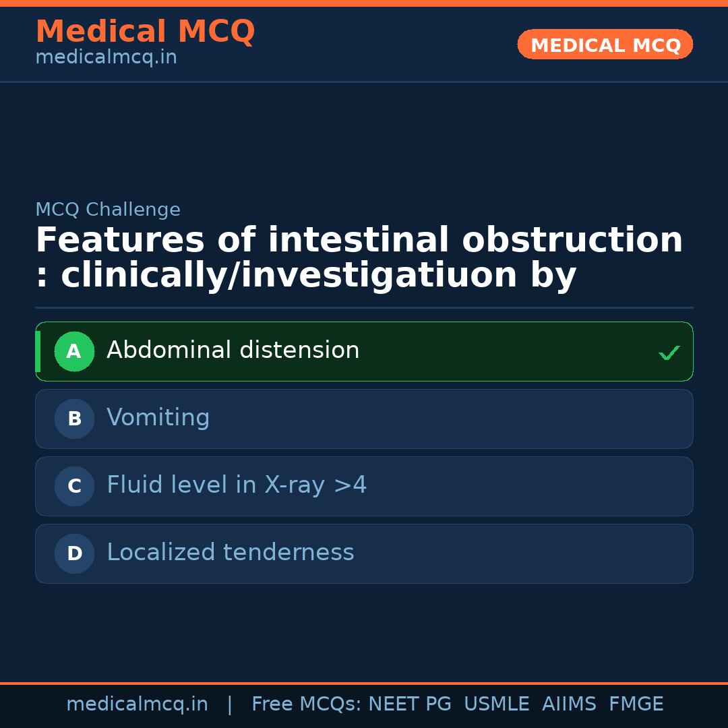Viewport: 728px width, 728px height.
Task: Click the C letter circle icon
Action: coord(74,486)
